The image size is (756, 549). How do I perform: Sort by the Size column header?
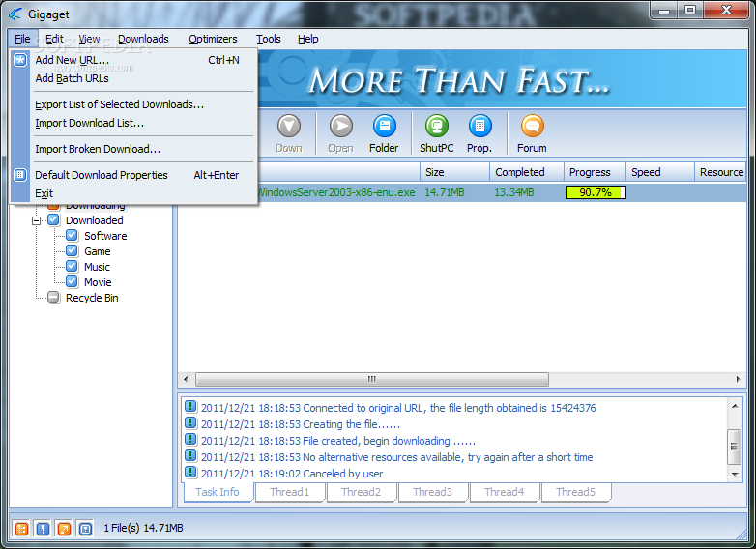(x=454, y=172)
